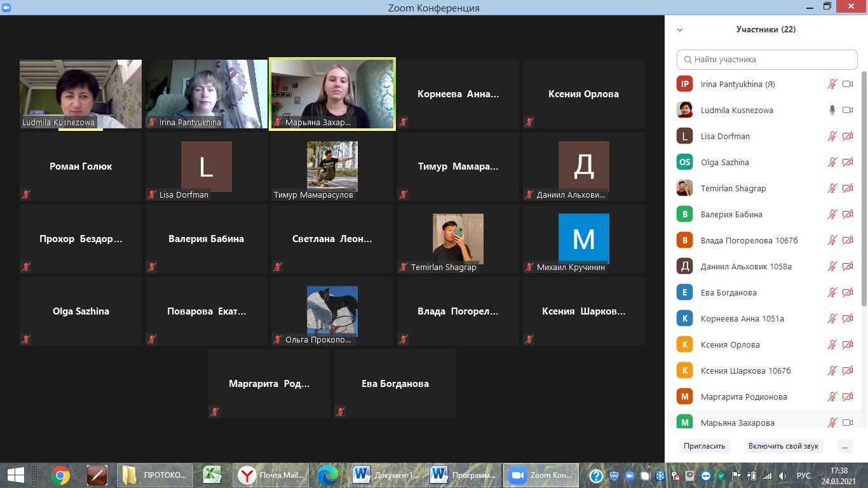The image size is (868, 488).
Task: Click the volume speaker icon in system tray
Action: (x=782, y=475)
